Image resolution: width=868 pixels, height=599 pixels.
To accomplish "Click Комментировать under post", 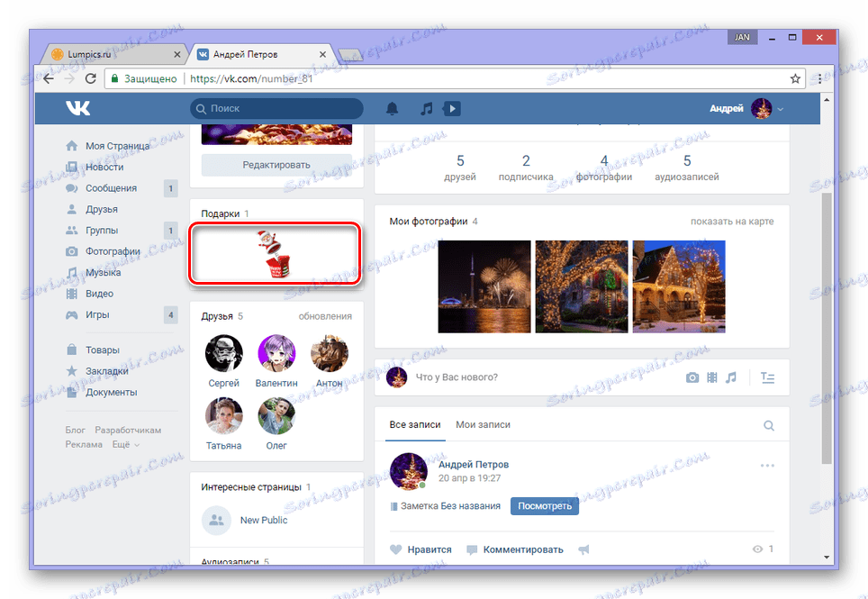I will click(515, 549).
